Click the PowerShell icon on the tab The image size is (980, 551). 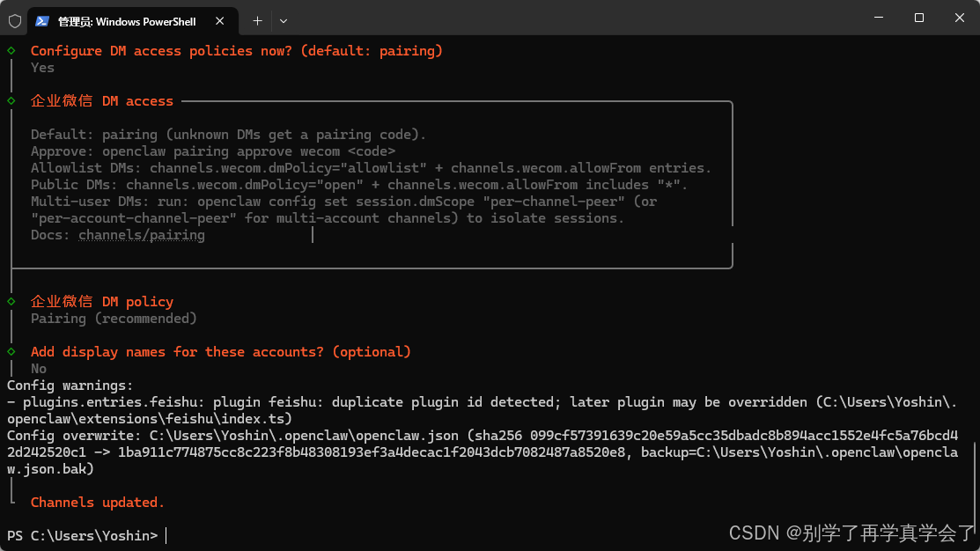point(42,21)
